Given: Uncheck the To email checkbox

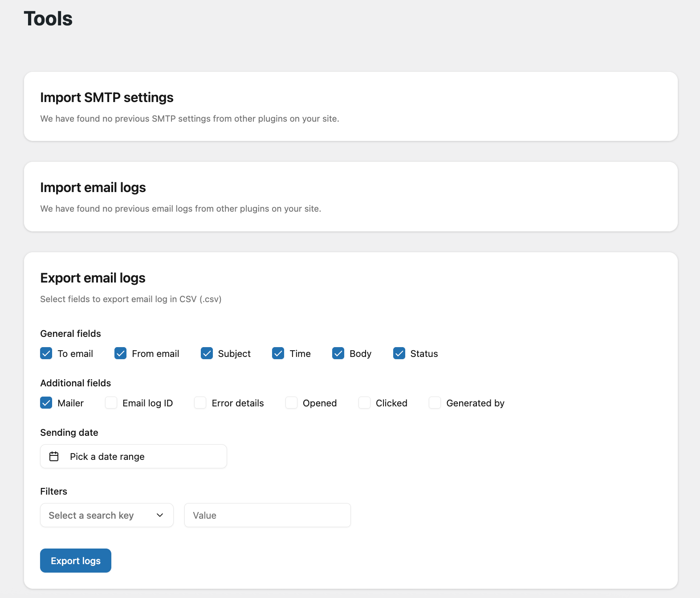Looking at the screenshot, I should [x=46, y=353].
